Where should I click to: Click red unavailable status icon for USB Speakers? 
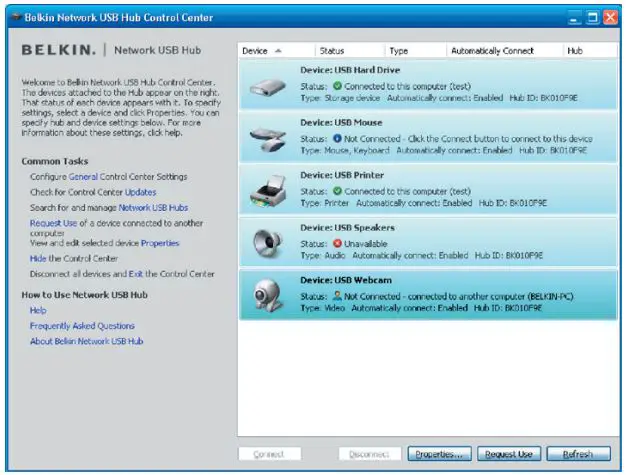(x=337, y=243)
